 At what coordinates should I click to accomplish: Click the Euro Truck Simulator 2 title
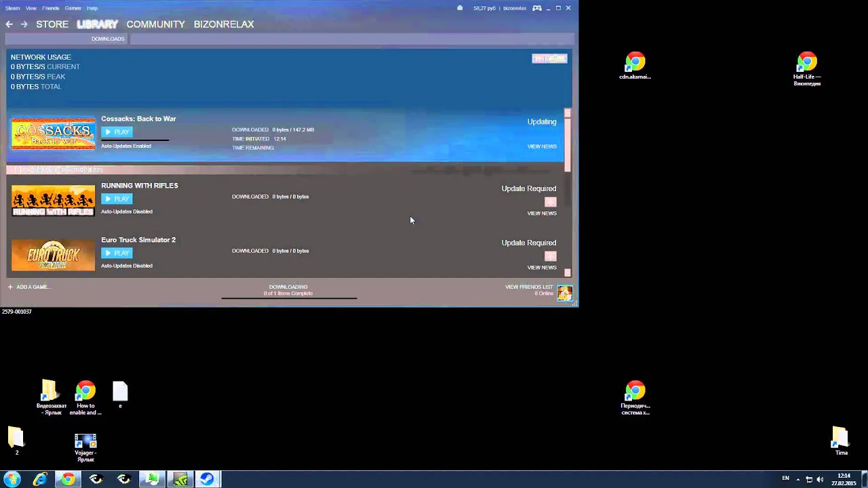[x=138, y=240]
